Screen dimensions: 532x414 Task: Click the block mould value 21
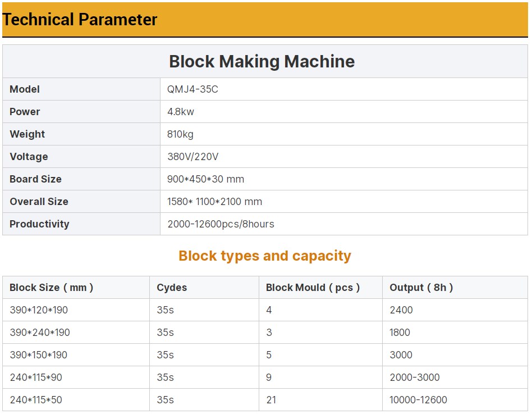tap(271, 400)
